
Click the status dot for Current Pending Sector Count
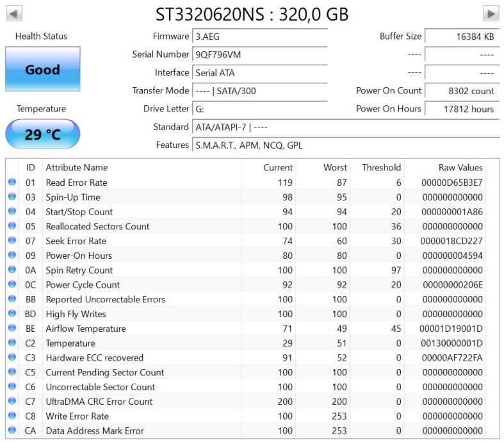pyautogui.click(x=12, y=372)
